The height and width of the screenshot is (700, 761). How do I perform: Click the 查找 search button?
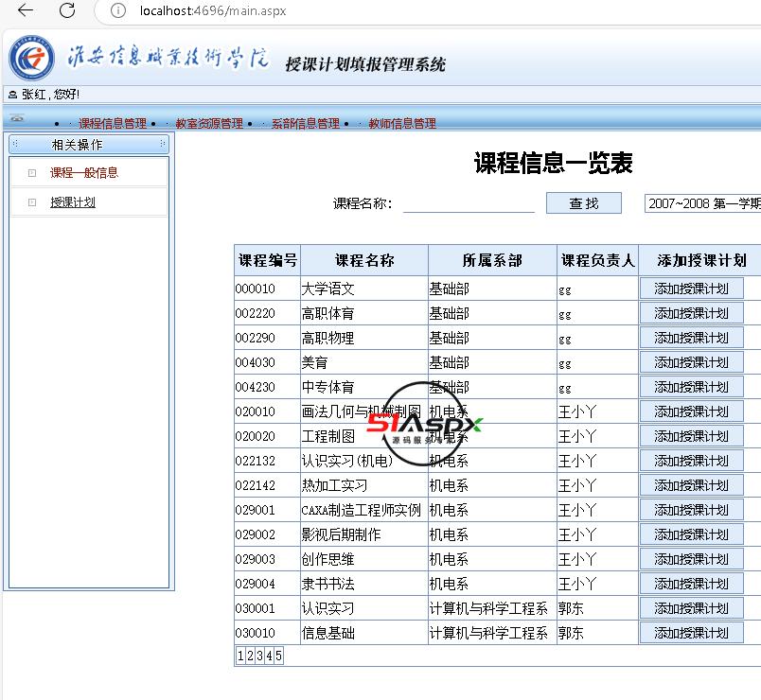coord(583,203)
